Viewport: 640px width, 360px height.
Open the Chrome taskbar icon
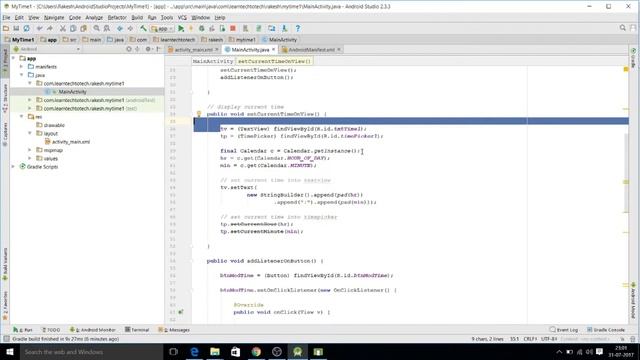coord(256,351)
